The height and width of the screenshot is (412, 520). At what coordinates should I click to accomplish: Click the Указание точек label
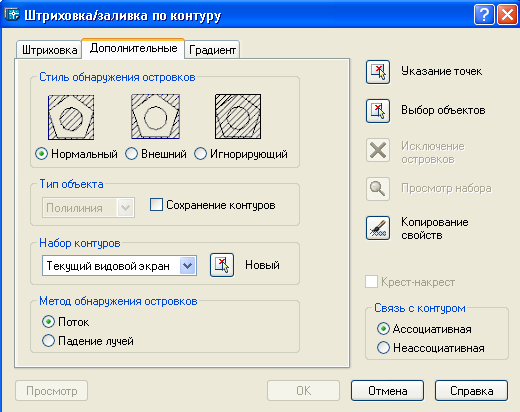441,71
